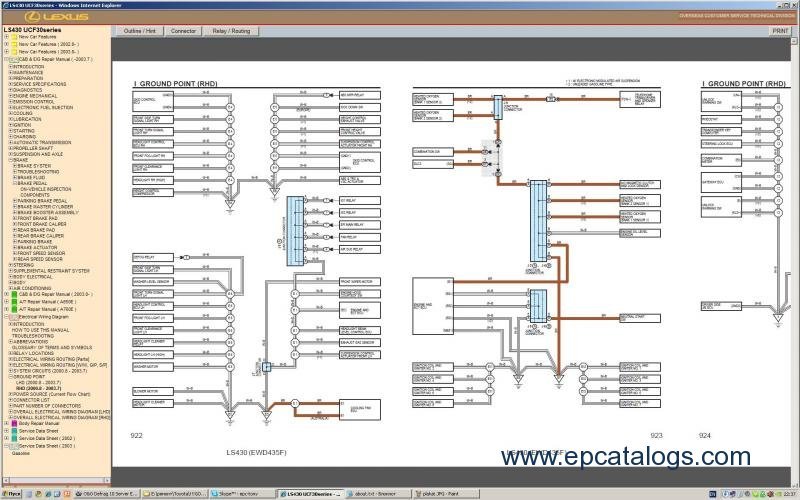Image resolution: width=800 pixels, height=500 pixels.
Task: Select FRONT BRAKE CALIPER entry
Action: coord(42,224)
